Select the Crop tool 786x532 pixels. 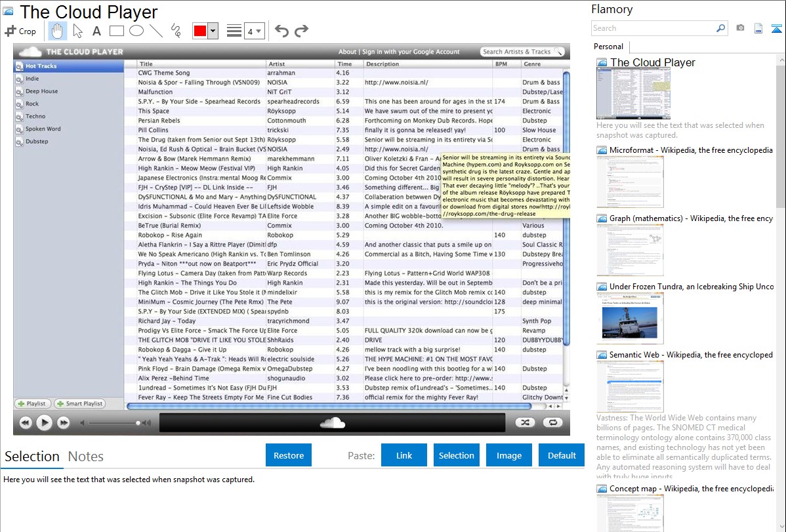pos(20,31)
